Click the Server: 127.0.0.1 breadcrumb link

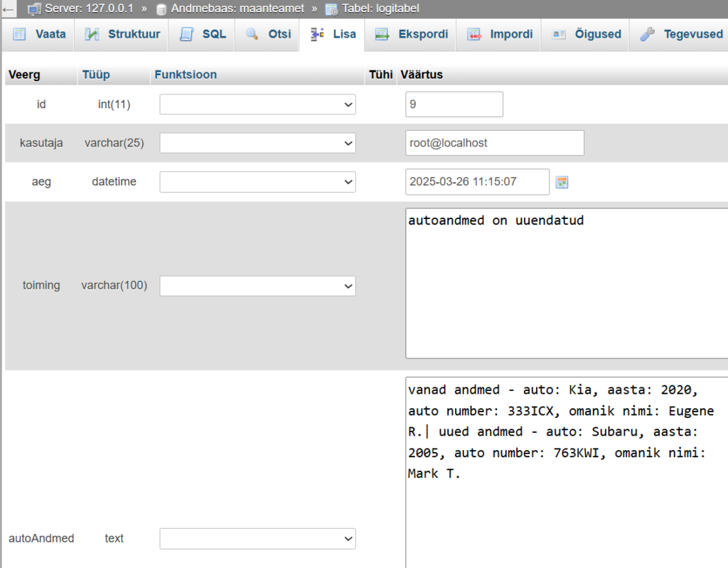(x=89, y=9)
